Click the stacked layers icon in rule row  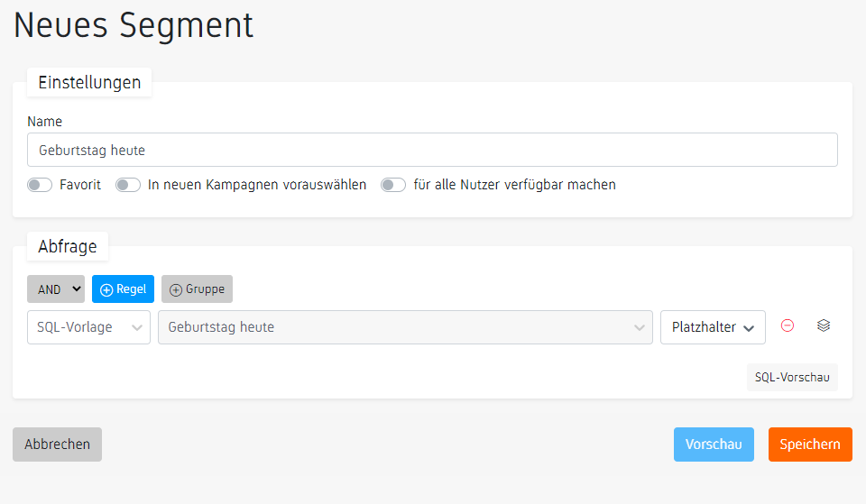pyautogui.click(x=823, y=326)
